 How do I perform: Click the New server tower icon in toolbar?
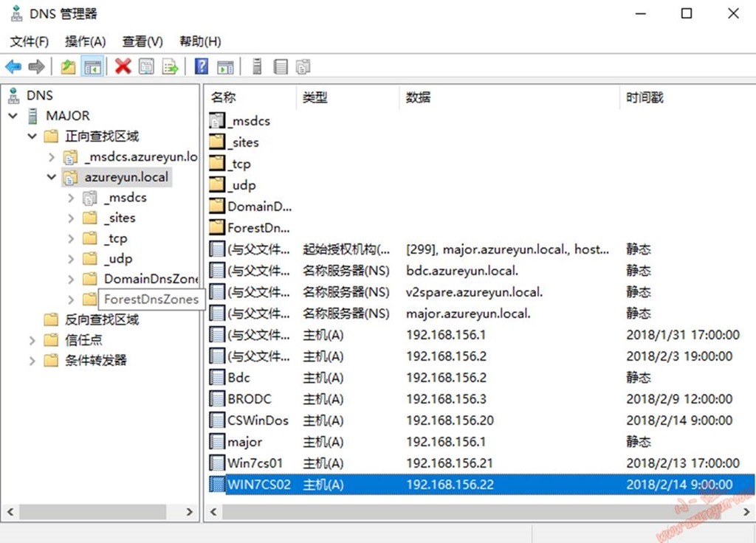point(257,66)
